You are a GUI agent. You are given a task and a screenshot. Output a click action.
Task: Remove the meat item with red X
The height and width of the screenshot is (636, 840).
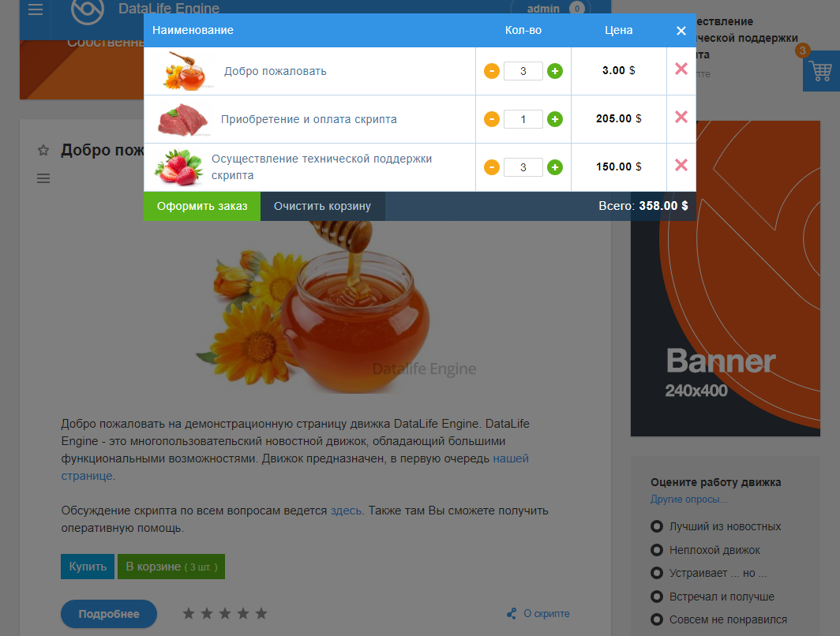681,117
